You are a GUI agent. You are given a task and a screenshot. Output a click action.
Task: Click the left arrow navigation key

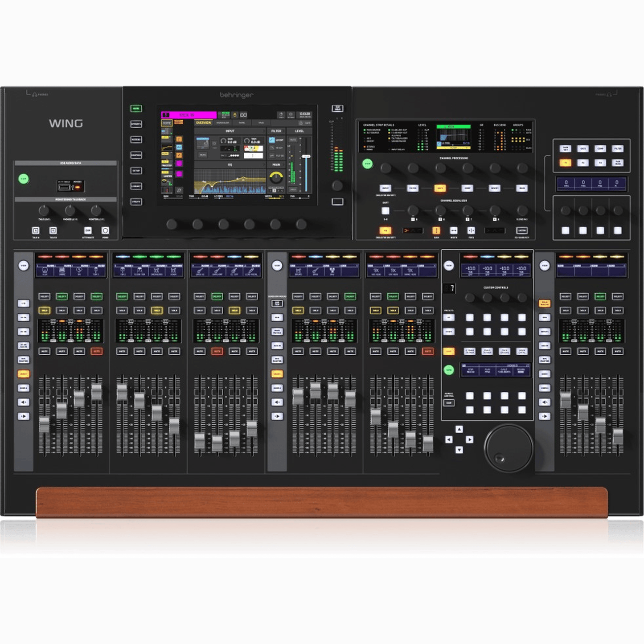[449, 439]
